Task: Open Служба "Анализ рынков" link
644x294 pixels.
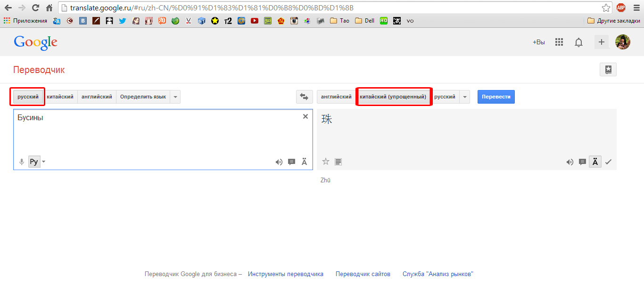Action: tap(438, 274)
